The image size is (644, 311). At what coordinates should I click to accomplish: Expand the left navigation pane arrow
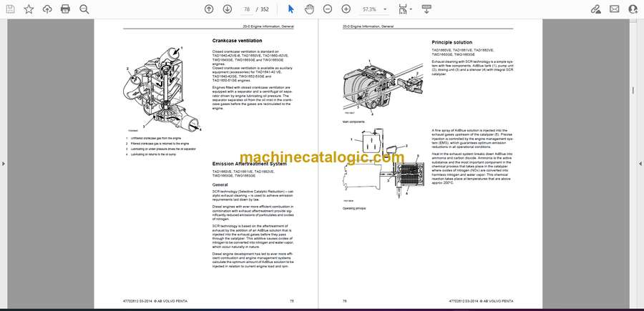click(x=4, y=164)
